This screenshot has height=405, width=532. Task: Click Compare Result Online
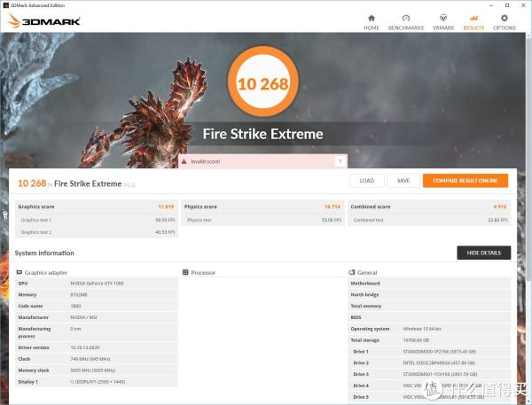click(x=465, y=181)
